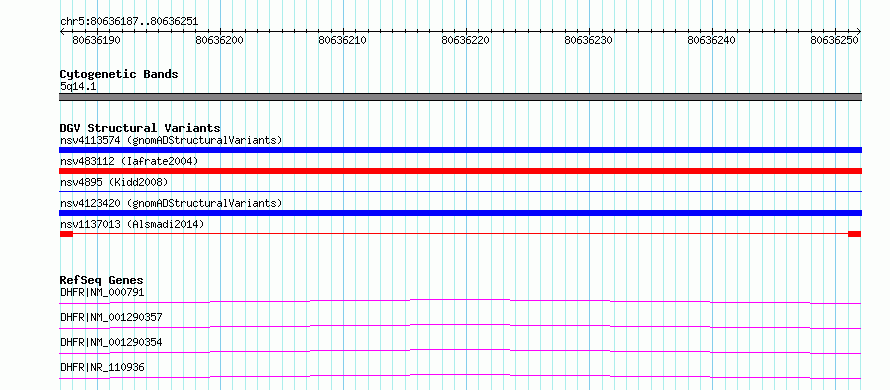The height and width of the screenshot is (390, 890).
Task: Select the DHFR|NR_110936 transcript label
Action: 102,367
